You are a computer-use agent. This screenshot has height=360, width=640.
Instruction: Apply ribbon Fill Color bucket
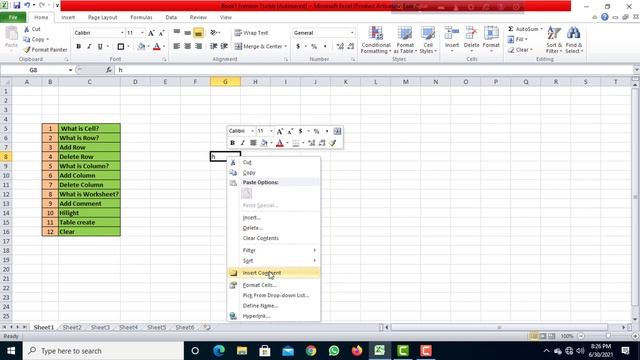click(x=141, y=47)
